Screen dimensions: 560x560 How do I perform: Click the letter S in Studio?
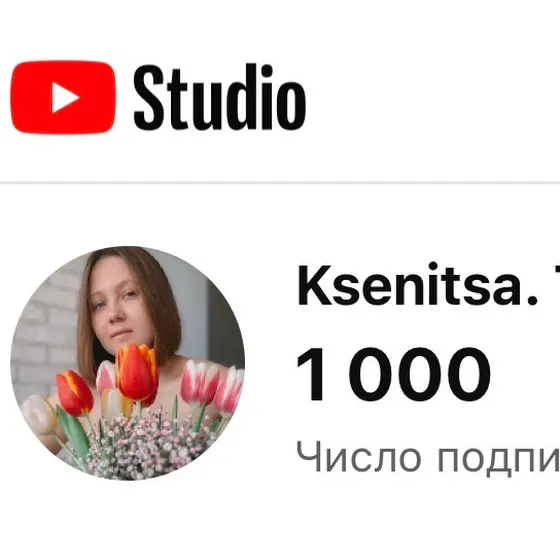[145, 97]
